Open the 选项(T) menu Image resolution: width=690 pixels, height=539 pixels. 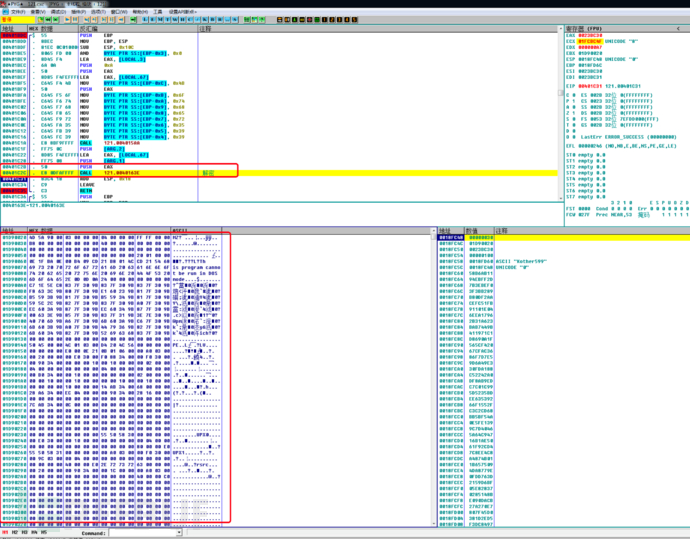[x=98, y=12]
